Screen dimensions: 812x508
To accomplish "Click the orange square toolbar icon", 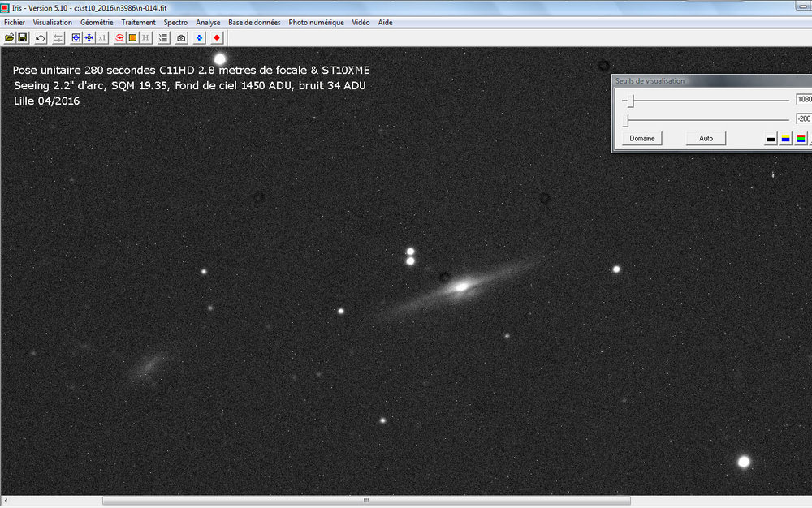I will pos(132,38).
